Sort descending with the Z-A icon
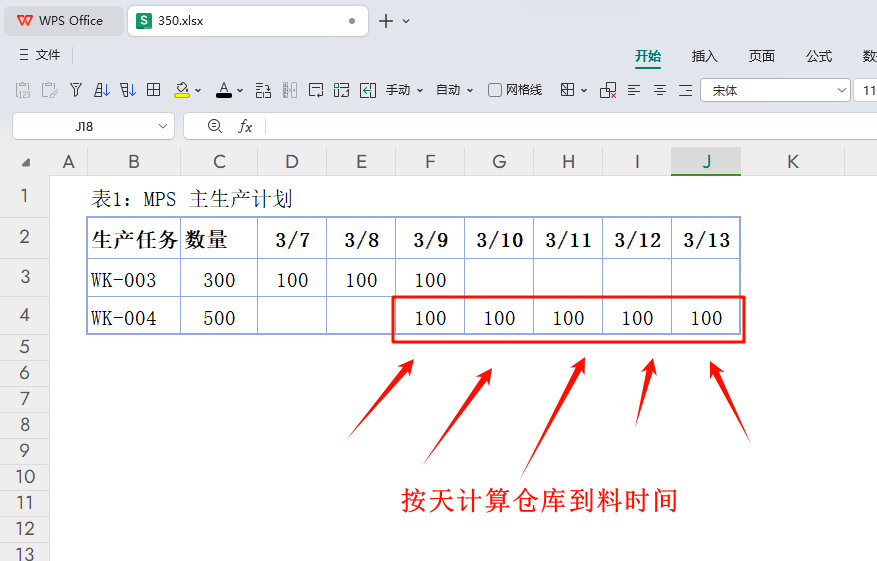The height and width of the screenshot is (561, 877). click(x=128, y=90)
